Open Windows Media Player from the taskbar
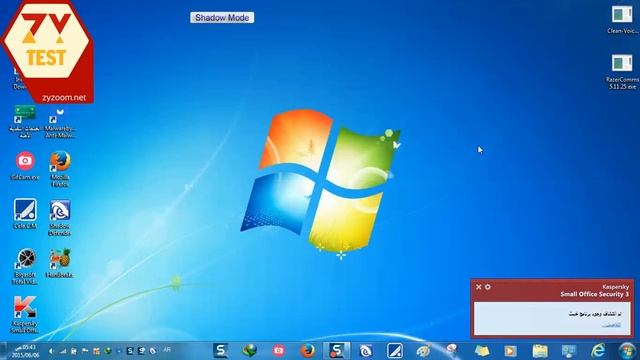Image resolution: width=640 pixels, height=360 pixels. [510, 351]
